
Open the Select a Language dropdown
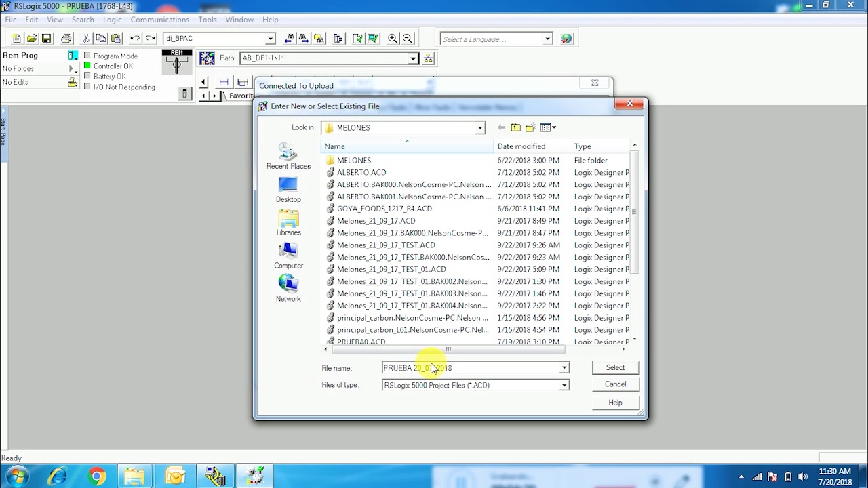tap(547, 39)
